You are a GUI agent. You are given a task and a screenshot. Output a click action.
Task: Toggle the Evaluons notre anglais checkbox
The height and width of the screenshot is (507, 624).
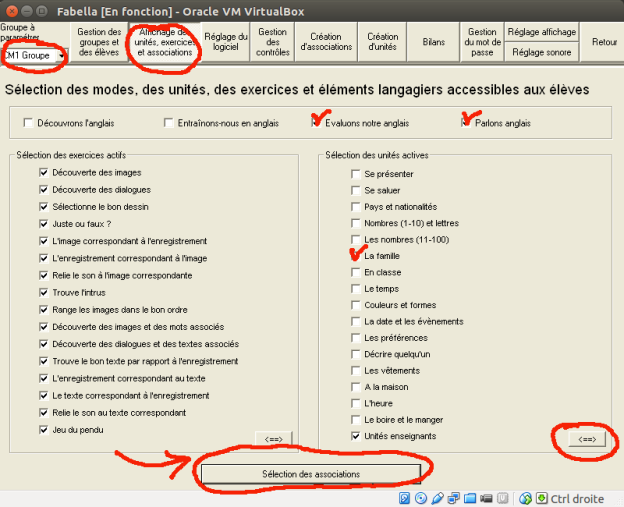click(x=316, y=123)
